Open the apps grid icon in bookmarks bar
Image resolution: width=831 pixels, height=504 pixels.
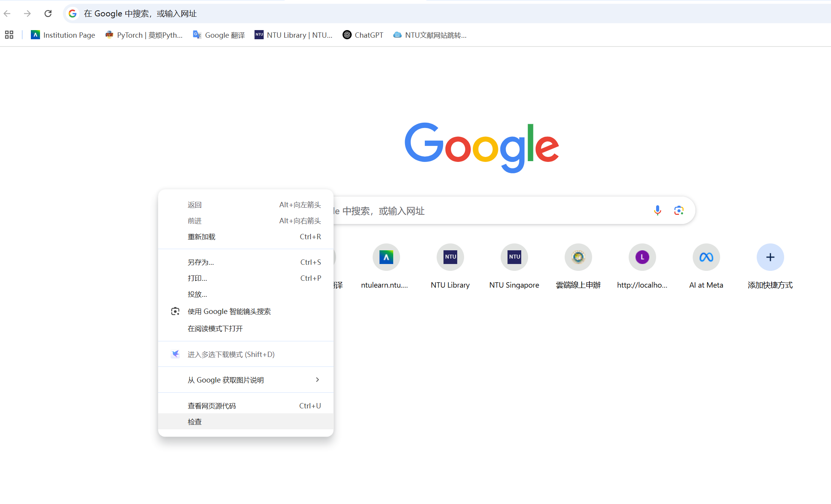[9, 35]
